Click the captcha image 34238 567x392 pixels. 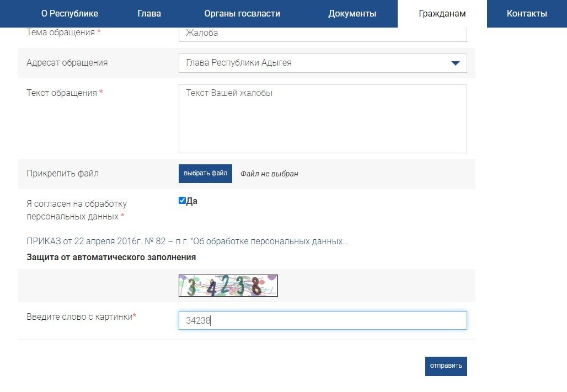[228, 286]
